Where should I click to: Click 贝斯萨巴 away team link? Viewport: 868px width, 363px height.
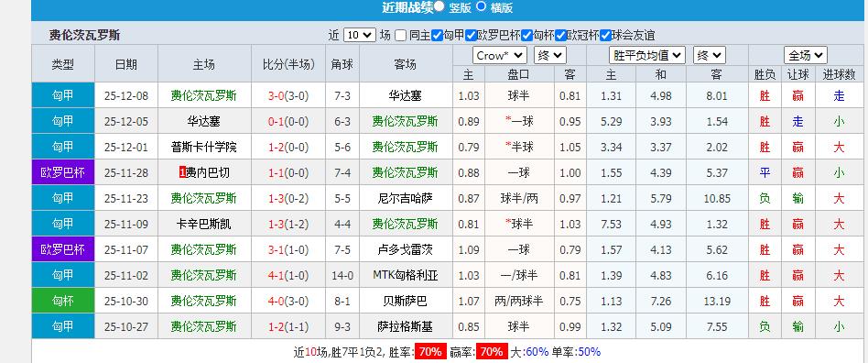tap(406, 301)
